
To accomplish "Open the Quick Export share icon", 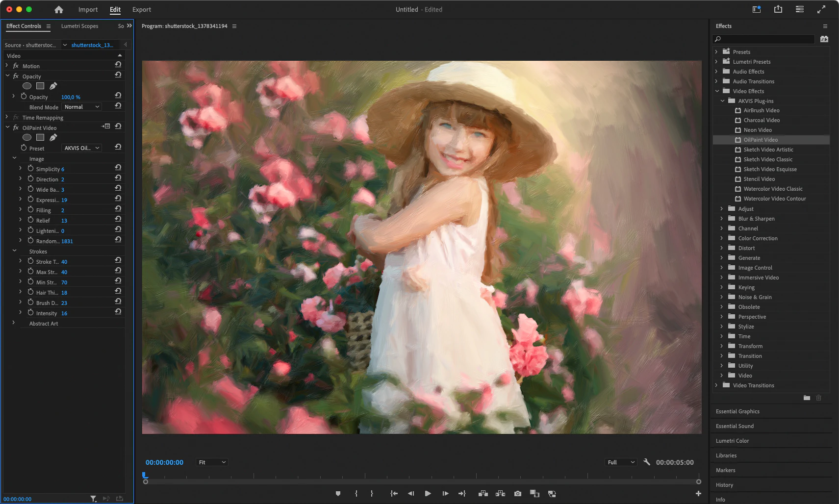I will 778,9.
